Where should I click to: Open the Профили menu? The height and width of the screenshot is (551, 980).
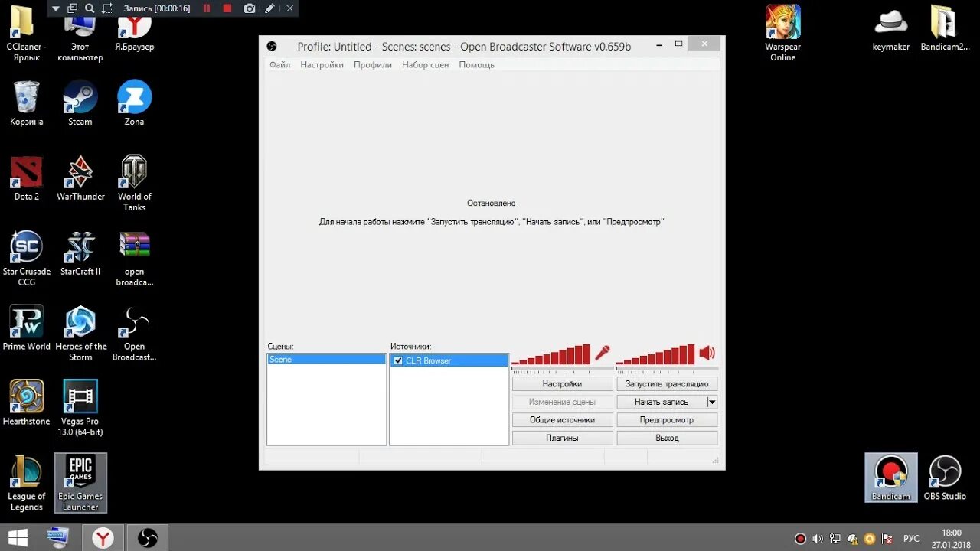click(x=373, y=65)
